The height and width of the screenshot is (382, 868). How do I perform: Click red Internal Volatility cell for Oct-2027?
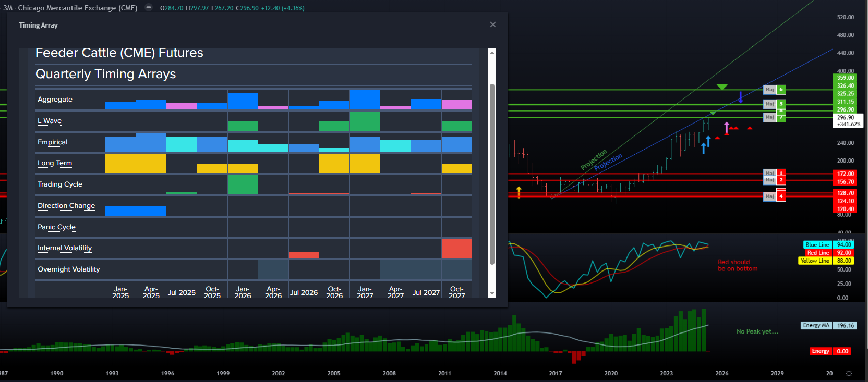coord(457,248)
